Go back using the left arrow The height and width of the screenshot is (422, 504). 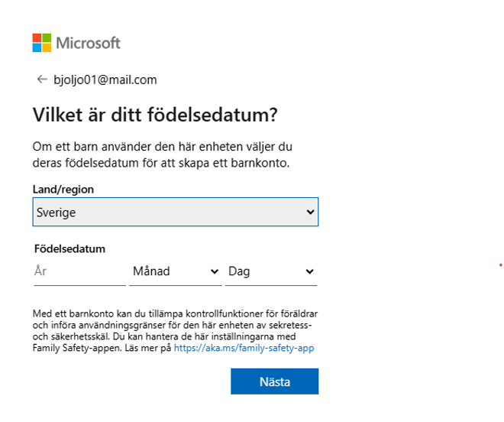pyautogui.click(x=42, y=80)
